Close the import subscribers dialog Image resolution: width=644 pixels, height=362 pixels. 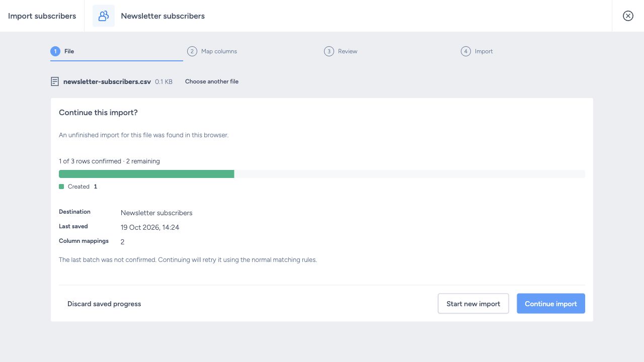pos(628,16)
